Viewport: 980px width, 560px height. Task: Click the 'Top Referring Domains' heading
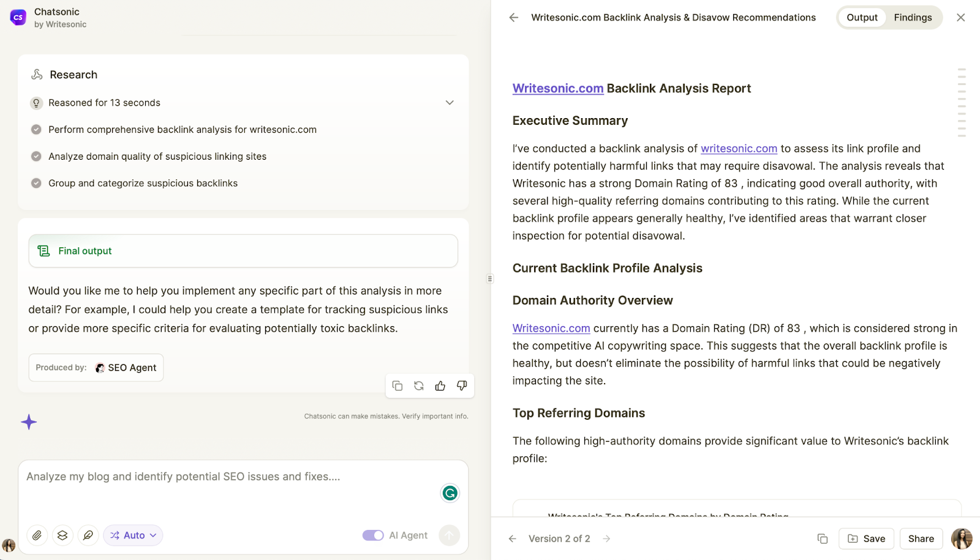pos(579,413)
